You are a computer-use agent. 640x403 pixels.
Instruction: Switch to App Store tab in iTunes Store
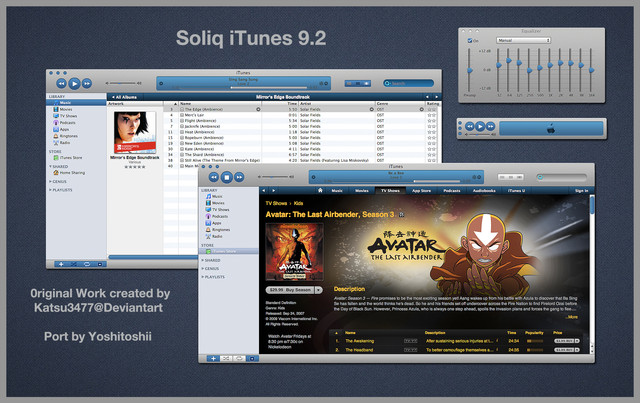coord(421,191)
